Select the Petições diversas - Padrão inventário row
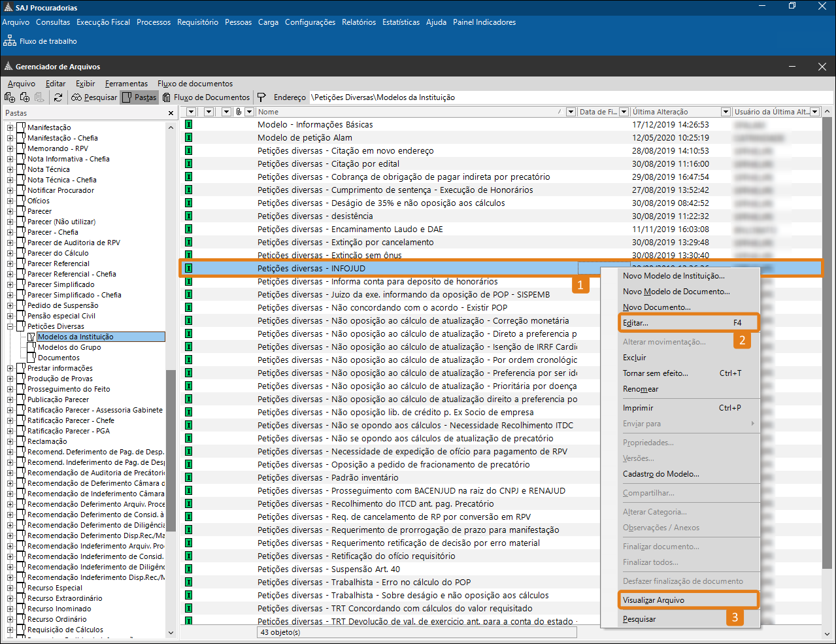The height and width of the screenshot is (644, 836). 327,477
